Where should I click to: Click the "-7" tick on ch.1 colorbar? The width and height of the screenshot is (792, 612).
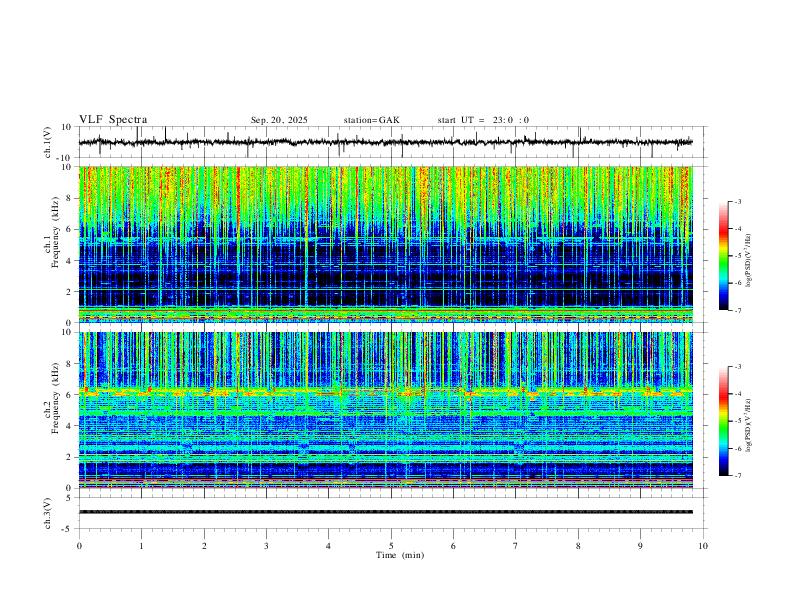tap(737, 310)
